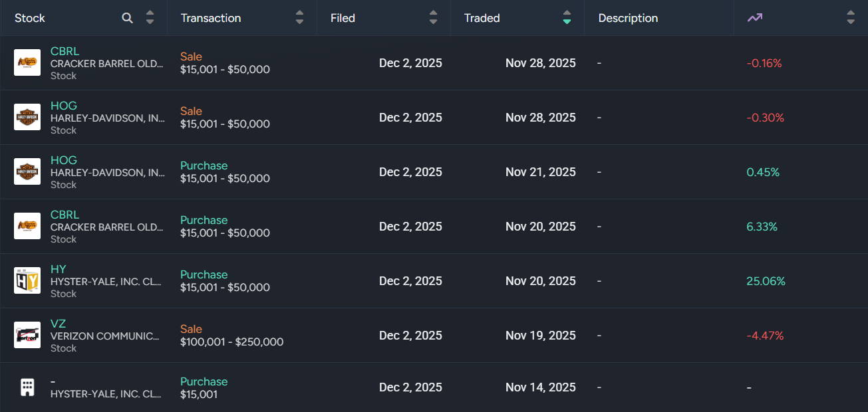This screenshot has height=412, width=868.
Task: Click the Harley-Davidson logo in the Sale row
Action: pyautogui.click(x=27, y=117)
